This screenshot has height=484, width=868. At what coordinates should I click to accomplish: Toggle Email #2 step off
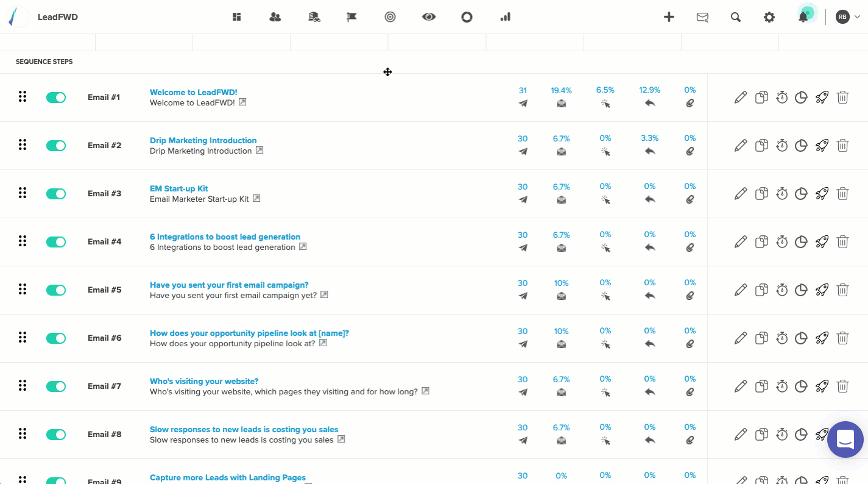[56, 146]
